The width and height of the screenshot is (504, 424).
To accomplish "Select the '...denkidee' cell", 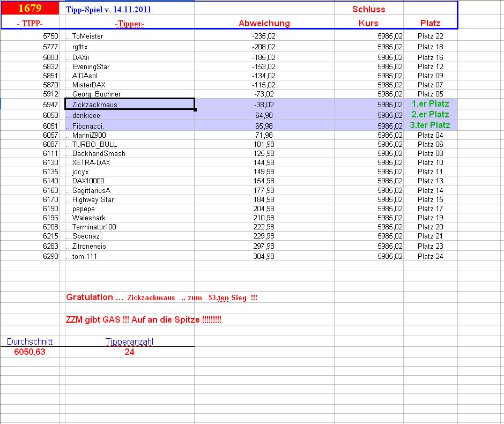I will (130, 115).
